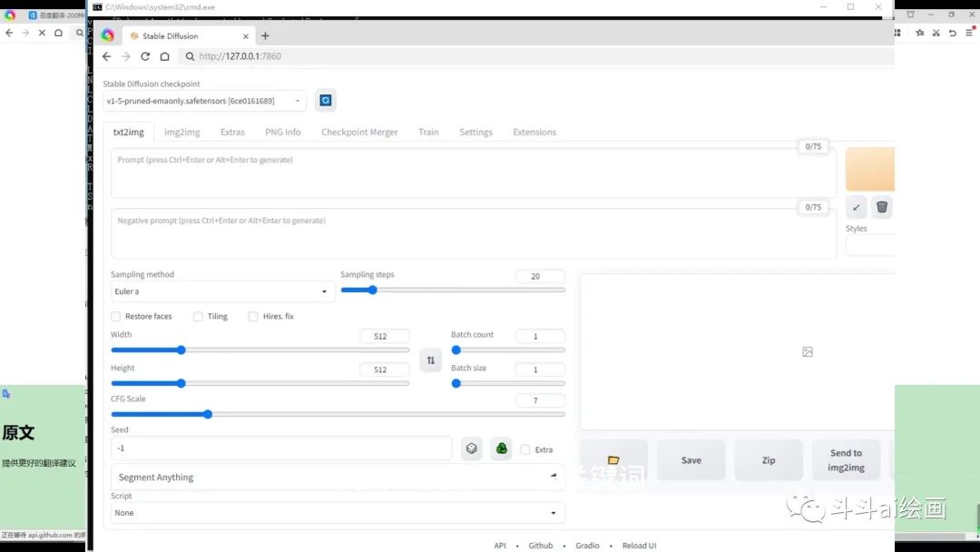980x552 pixels.
Task: Click the Save button
Action: (x=691, y=460)
